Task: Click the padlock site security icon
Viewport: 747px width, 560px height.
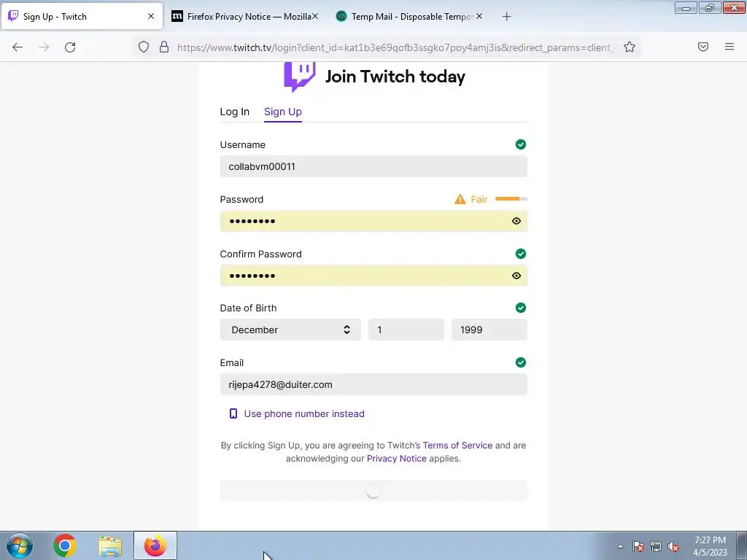Action: 164,47
